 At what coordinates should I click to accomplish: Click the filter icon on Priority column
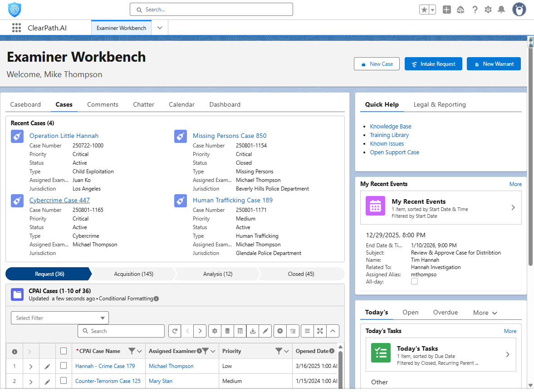tap(279, 351)
